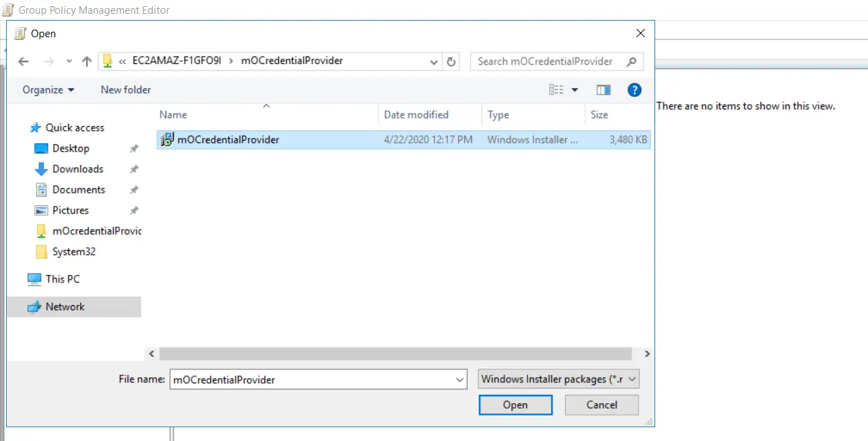Open Documents in navigation pane
This screenshot has height=441, width=868.
[79, 189]
